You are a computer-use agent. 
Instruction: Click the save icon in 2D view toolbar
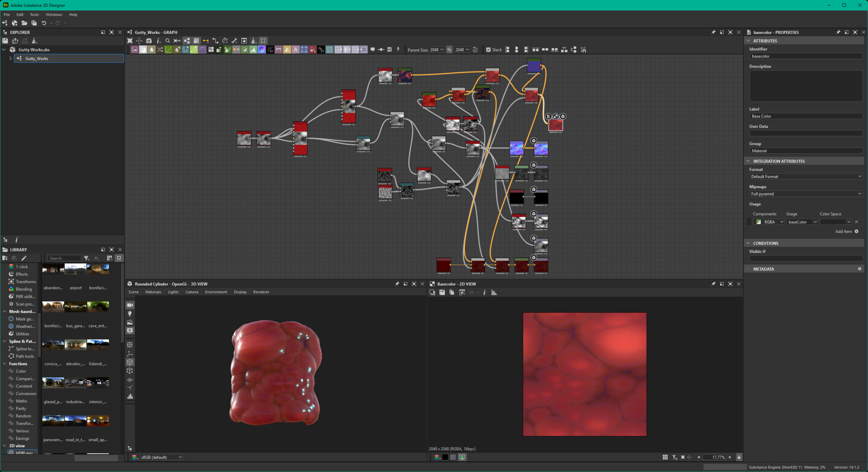coord(442,293)
